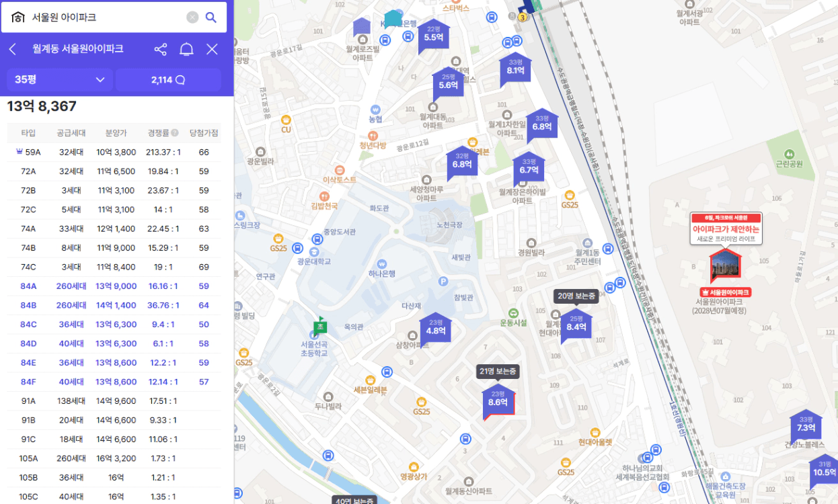The image size is (838, 504).
Task: Open the 35평 size dropdown
Action: (x=60, y=80)
